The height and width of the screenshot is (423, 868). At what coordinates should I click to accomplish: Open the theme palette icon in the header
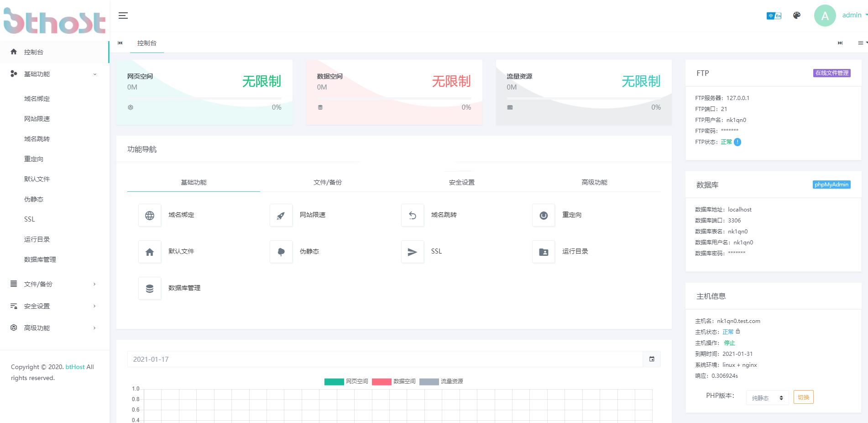click(x=797, y=15)
